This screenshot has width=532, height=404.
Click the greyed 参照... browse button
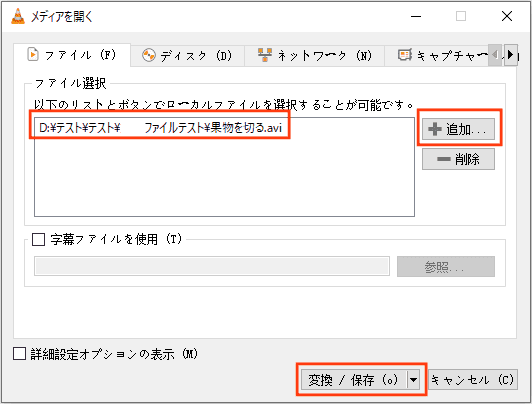[446, 267]
